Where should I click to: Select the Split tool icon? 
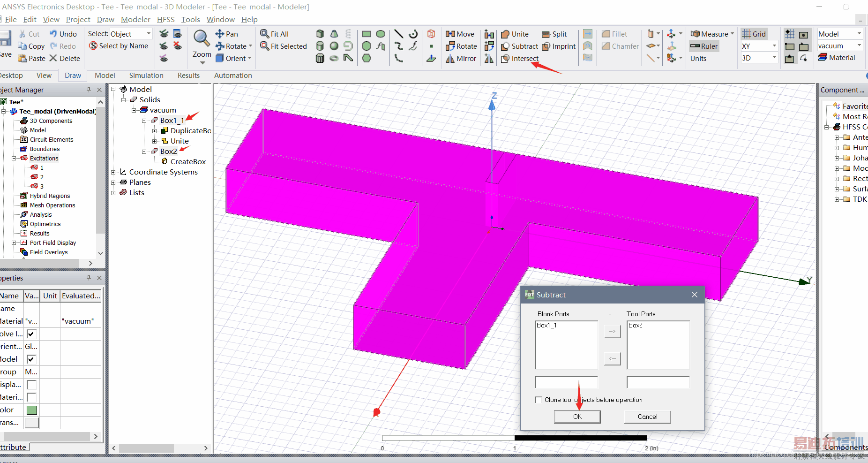[x=546, y=34]
